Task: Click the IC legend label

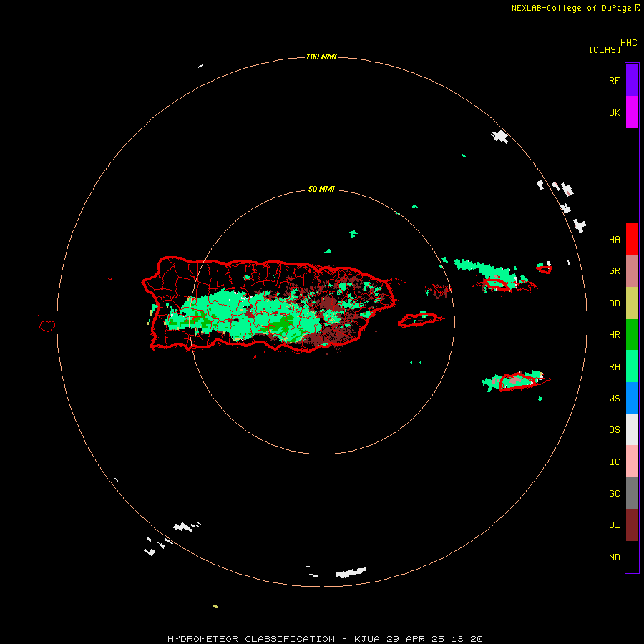Action: [x=614, y=462]
